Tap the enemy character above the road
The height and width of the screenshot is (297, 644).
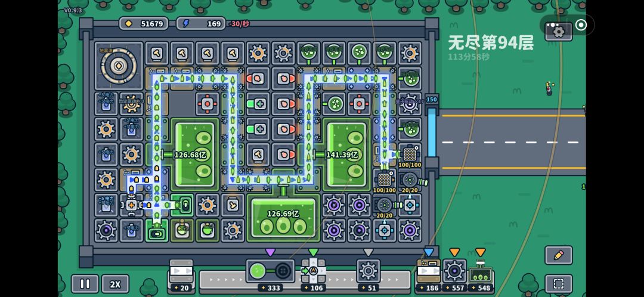(549, 88)
